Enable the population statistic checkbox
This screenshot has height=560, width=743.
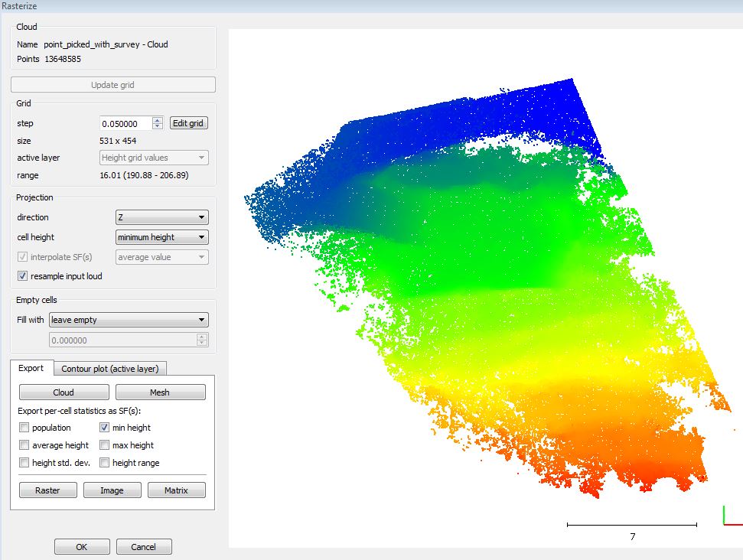point(24,428)
